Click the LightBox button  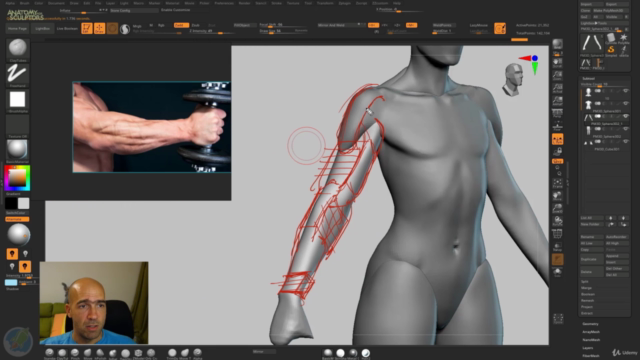(x=42, y=29)
